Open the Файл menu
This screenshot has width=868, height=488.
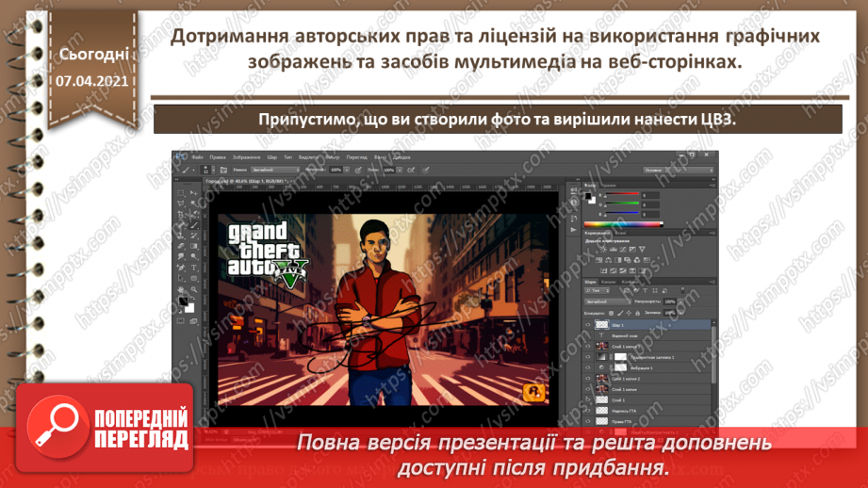(x=197, y=157)
